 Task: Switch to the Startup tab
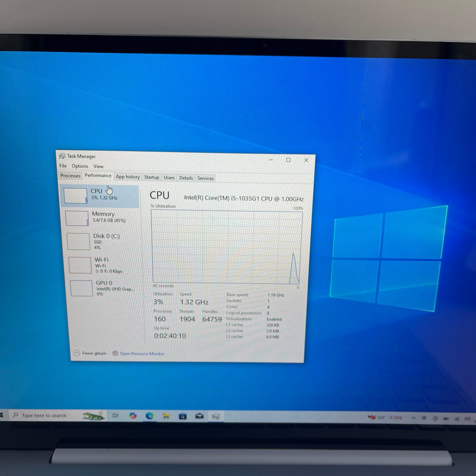click(x=151, y=177)
